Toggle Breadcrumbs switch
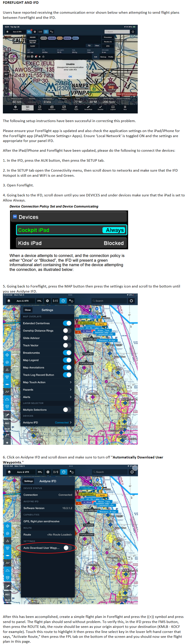Screen dimensions: 188x644 67,353
